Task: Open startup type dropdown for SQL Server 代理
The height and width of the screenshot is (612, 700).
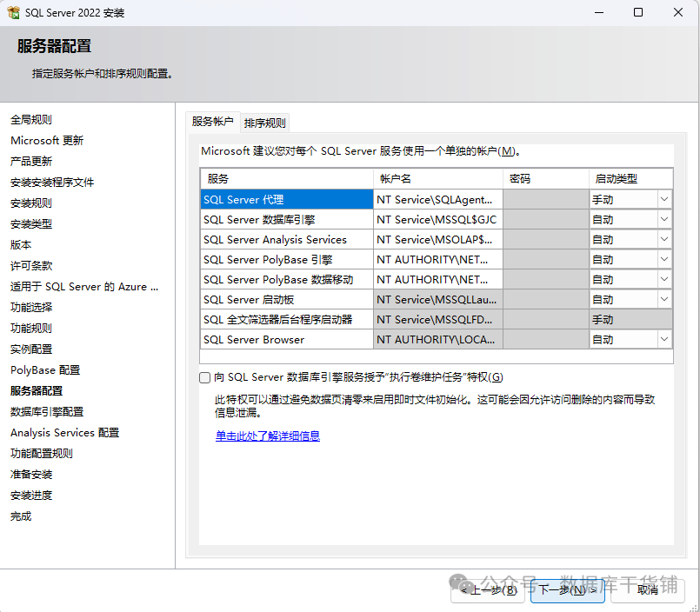Action: point(664,200)
